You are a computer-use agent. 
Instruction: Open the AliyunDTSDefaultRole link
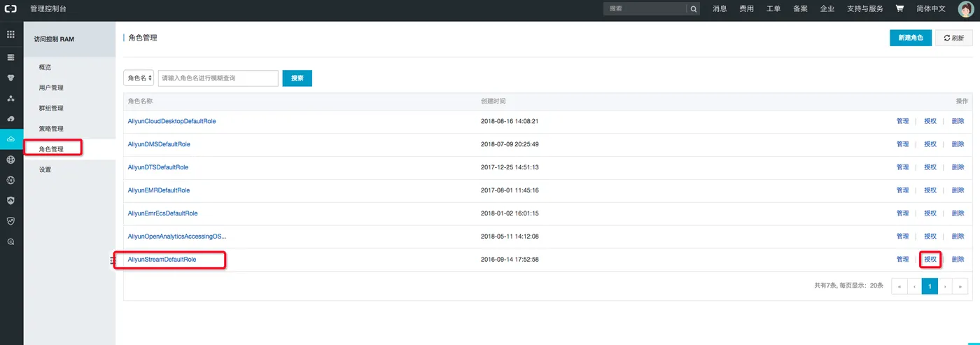tap(157, 167)
